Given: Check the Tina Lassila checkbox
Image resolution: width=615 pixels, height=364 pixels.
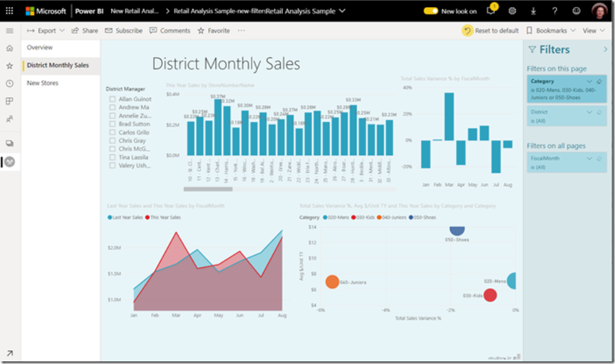Looking at the screenshot, I should 112,157.
